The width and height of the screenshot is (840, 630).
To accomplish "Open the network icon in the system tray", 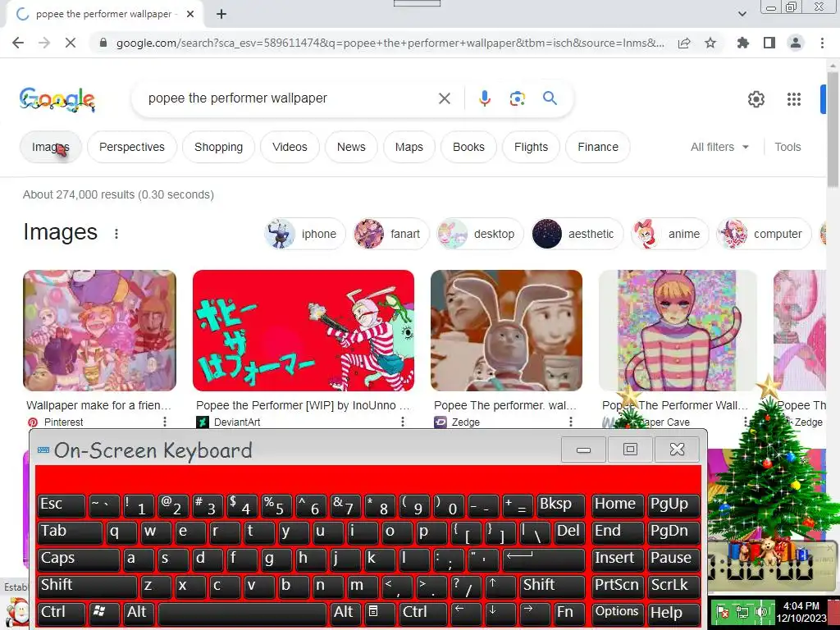I will pyautogui.click(x=742, y=612).
